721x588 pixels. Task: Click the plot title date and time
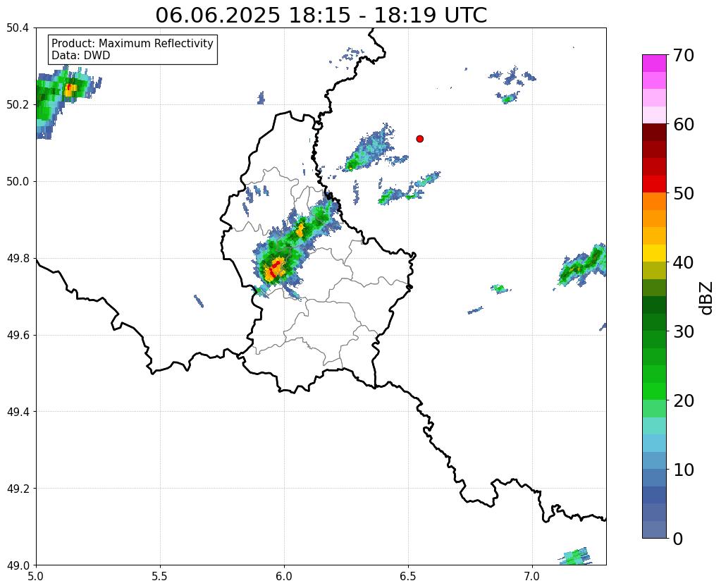pos(321,15)
